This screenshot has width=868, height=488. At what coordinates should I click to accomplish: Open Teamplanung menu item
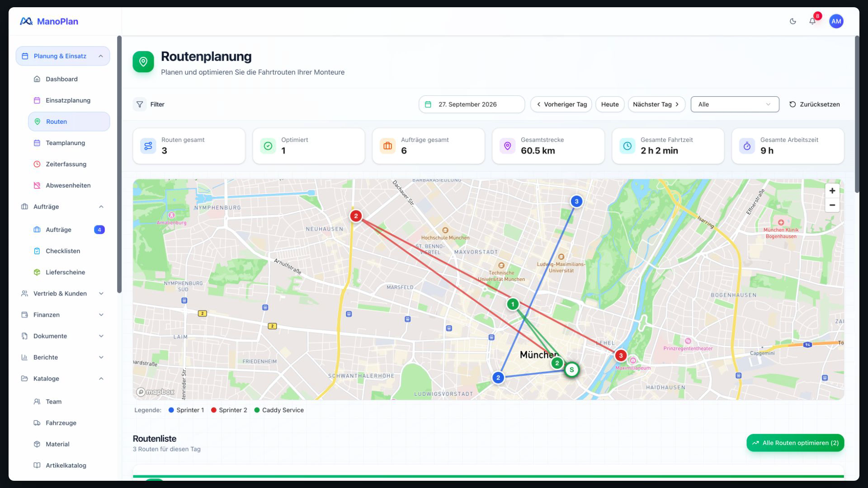tap(69, 143)
